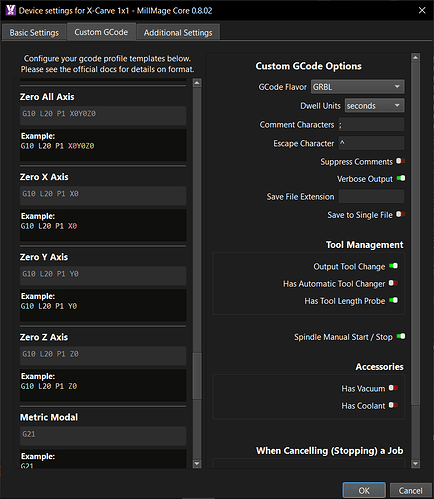Click the Zero X Axis example output
The image size is (434, 499).
point(103,225)
